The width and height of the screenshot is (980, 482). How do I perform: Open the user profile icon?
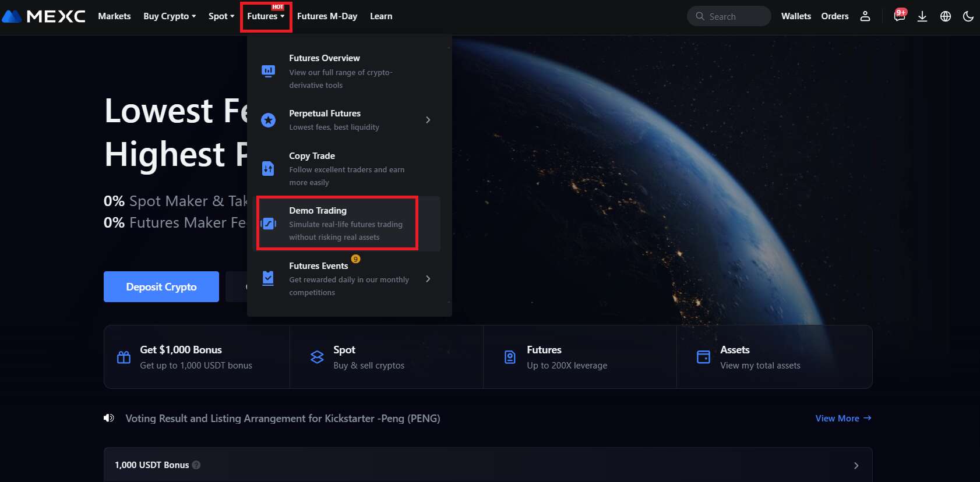coord(865,16)
